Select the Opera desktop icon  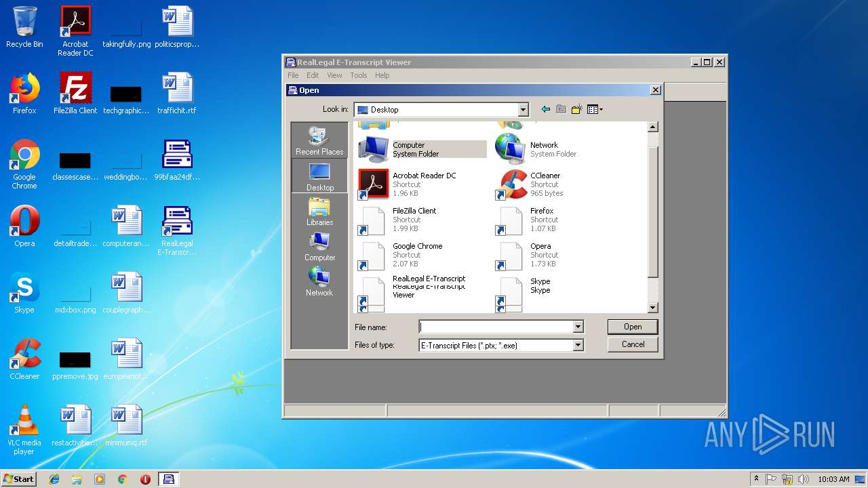[x=24, y=226]
